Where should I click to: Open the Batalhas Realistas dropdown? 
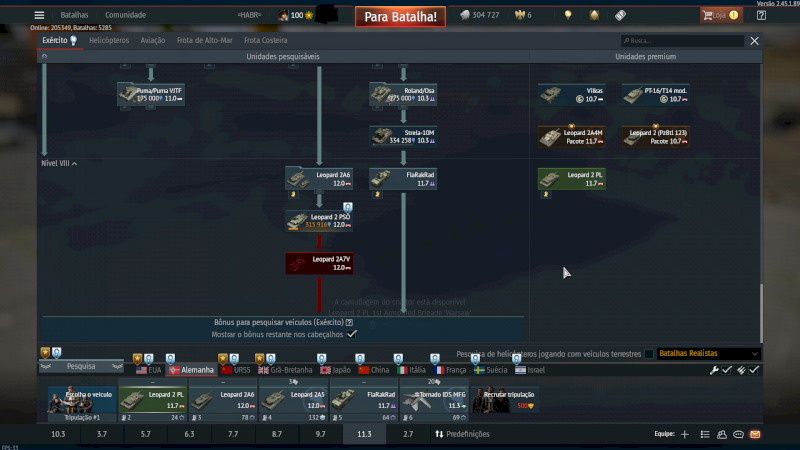coord(709,354)
